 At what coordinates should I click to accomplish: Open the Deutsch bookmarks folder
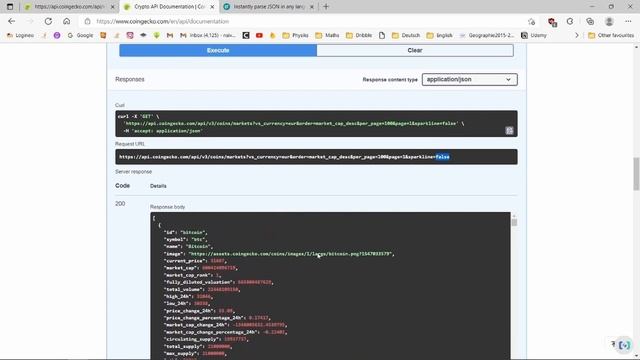coord(406,36)
